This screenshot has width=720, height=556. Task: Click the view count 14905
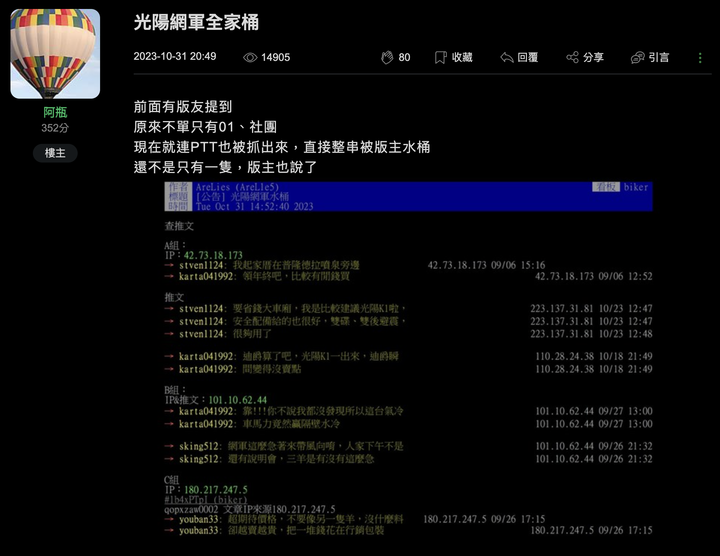[276, 57]
